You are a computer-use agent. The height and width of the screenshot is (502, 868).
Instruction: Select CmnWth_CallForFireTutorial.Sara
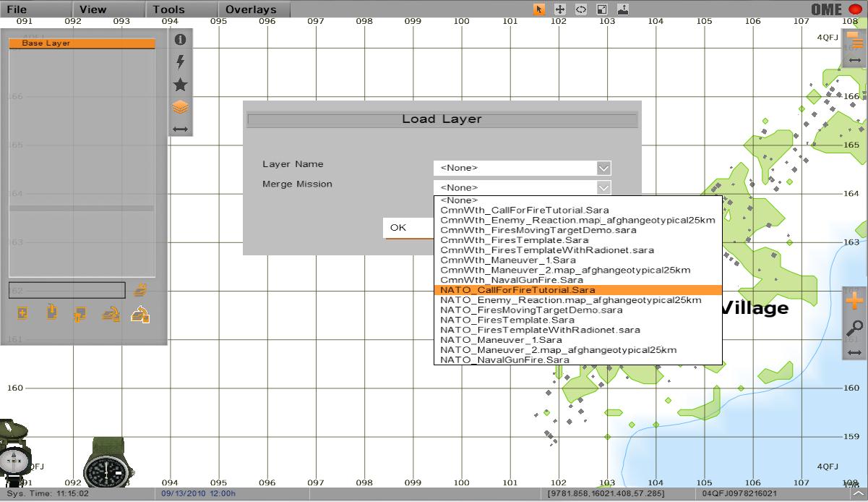click(x=578, y=210)
